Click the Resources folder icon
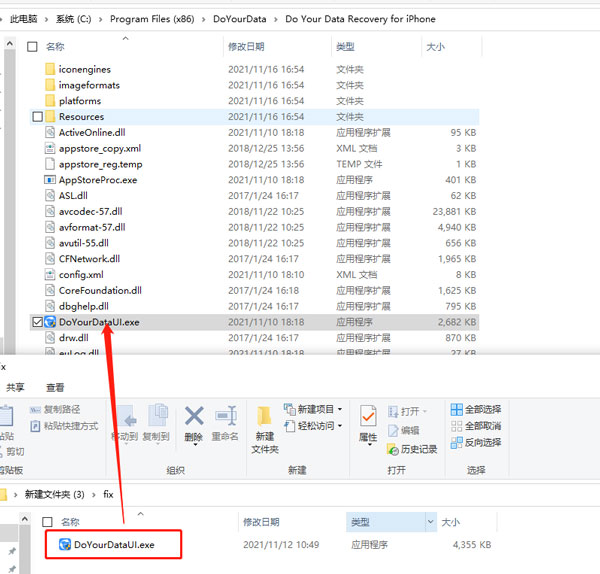The width and height of the screenshot is (600, 574). coord(50,117)
